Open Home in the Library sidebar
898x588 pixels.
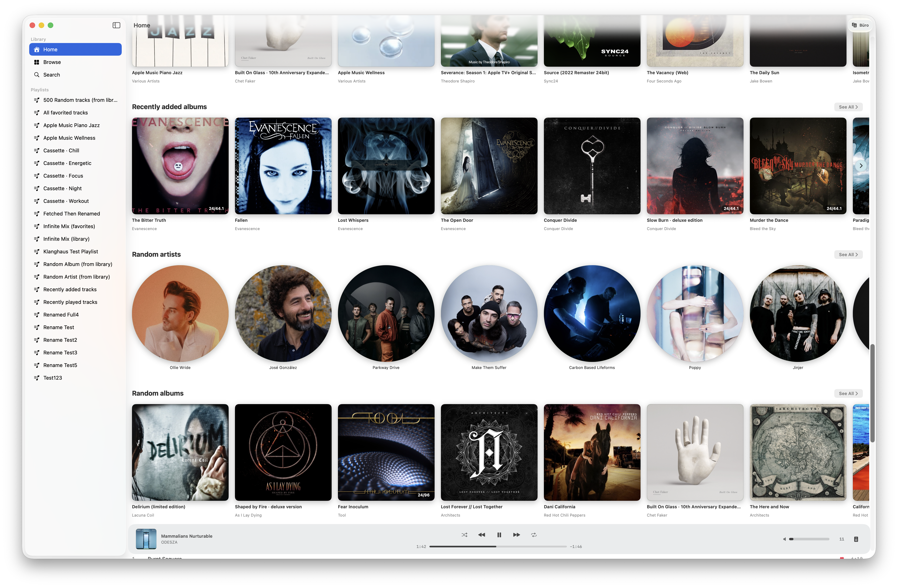click(x=76, y=50)
